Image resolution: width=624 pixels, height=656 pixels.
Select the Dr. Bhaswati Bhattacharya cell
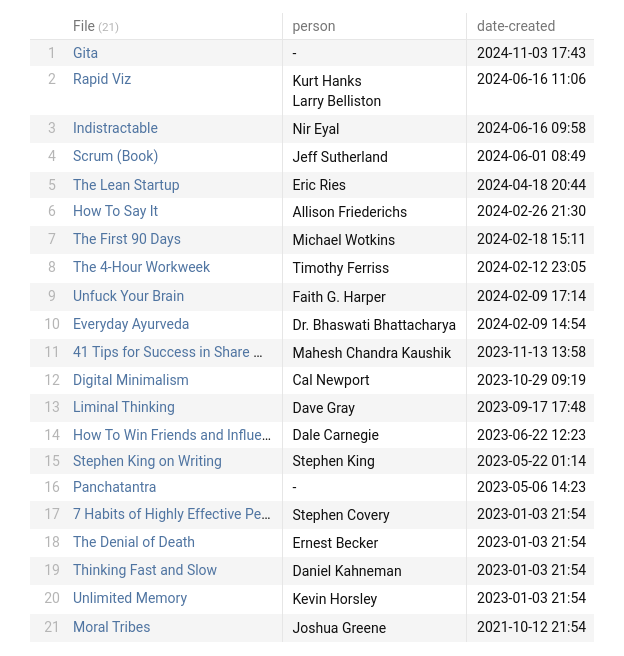(374, 325)
